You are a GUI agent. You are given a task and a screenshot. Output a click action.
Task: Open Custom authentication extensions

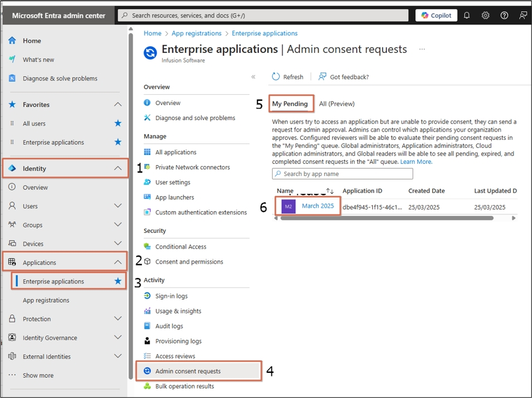[x=201, y=213]
